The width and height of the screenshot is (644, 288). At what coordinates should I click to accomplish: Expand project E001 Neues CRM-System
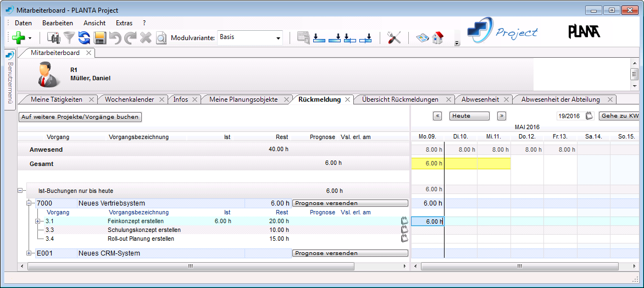29,253
